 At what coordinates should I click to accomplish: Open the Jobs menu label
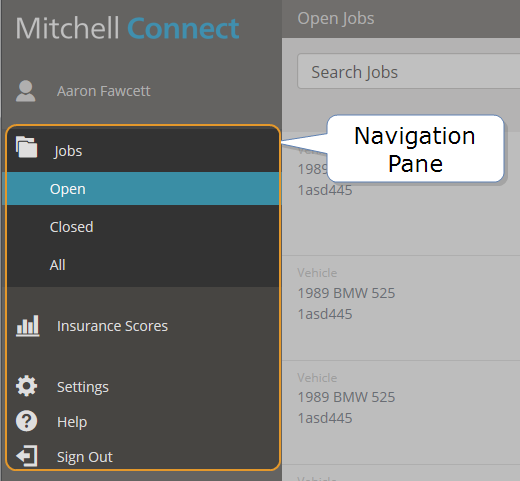coord(68,151)
